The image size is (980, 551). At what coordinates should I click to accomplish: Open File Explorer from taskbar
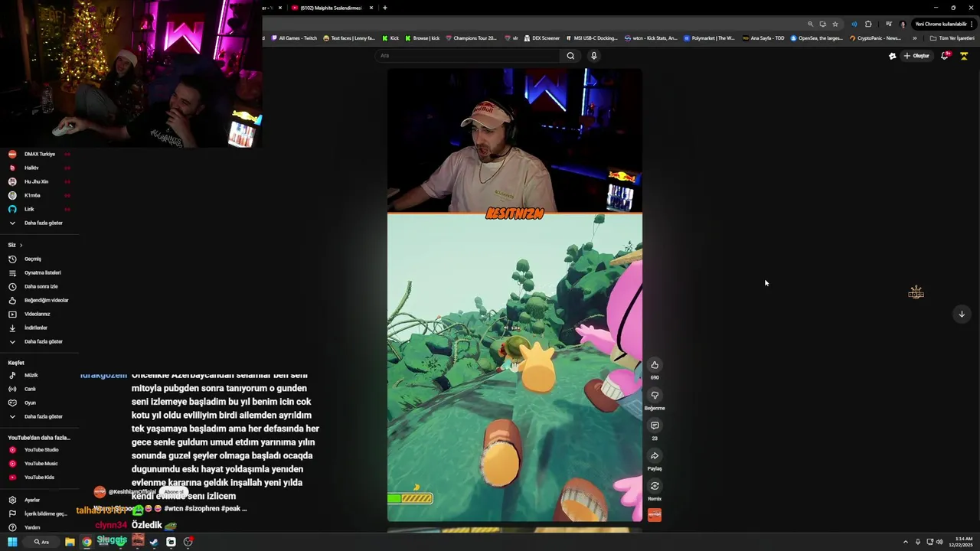(x=70, y=542)
